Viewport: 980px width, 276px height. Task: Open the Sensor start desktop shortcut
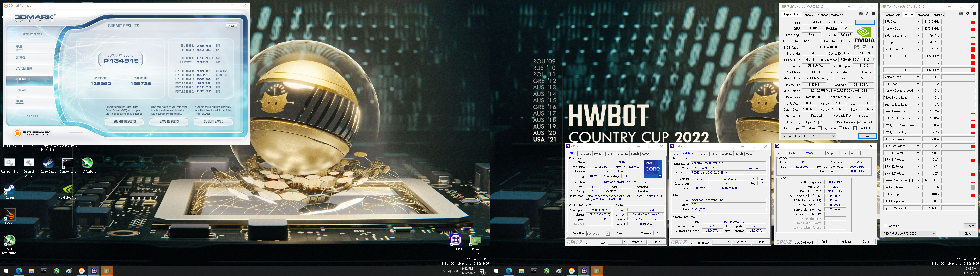(67, 165)
